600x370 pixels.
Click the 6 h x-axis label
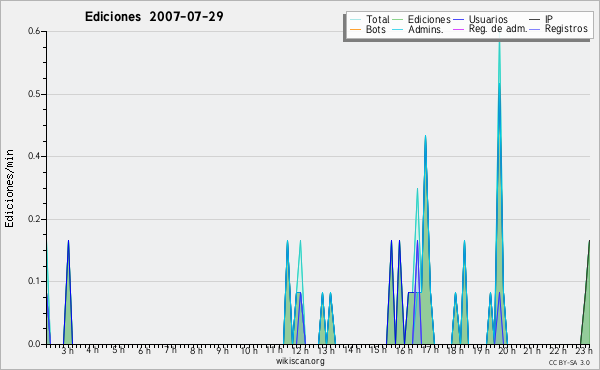tap(144, 350)
